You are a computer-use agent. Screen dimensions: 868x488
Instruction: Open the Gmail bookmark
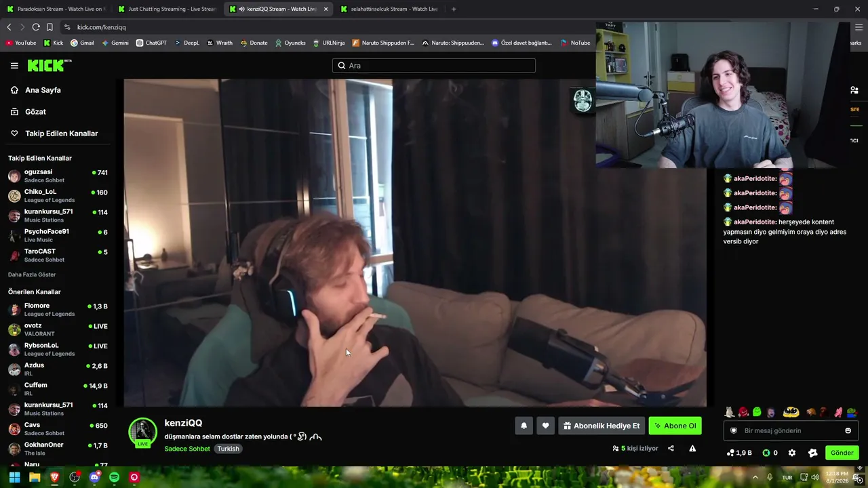pos(83,43)
